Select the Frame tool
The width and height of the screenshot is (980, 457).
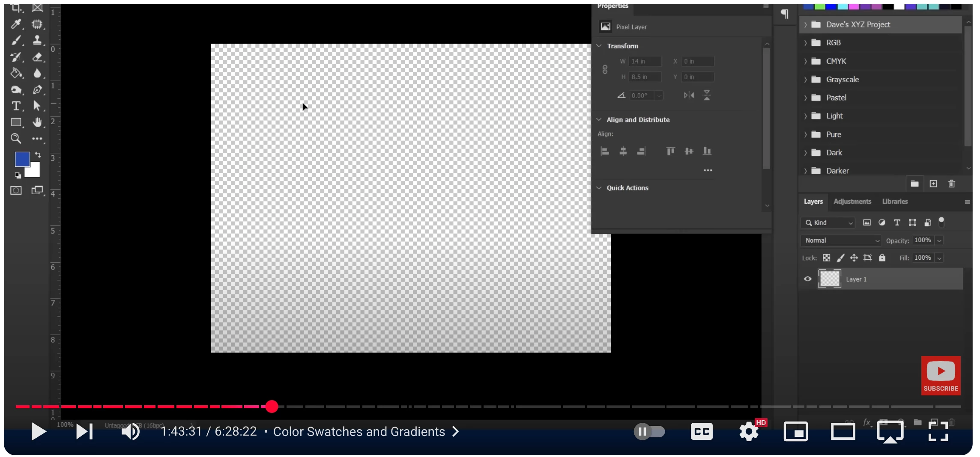point(37,8)
